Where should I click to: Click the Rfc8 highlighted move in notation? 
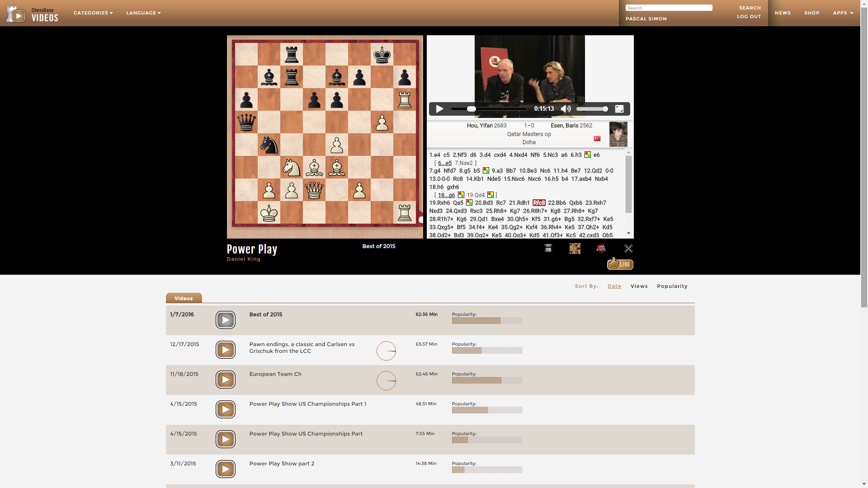click(539, 203)
